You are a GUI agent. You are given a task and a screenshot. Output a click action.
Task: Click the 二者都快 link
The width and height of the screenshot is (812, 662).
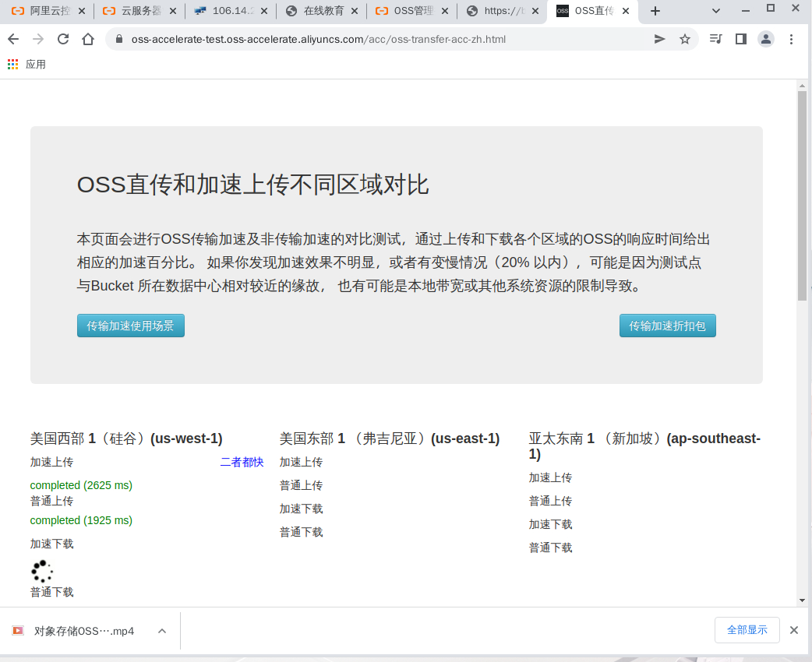click(242, 462)
